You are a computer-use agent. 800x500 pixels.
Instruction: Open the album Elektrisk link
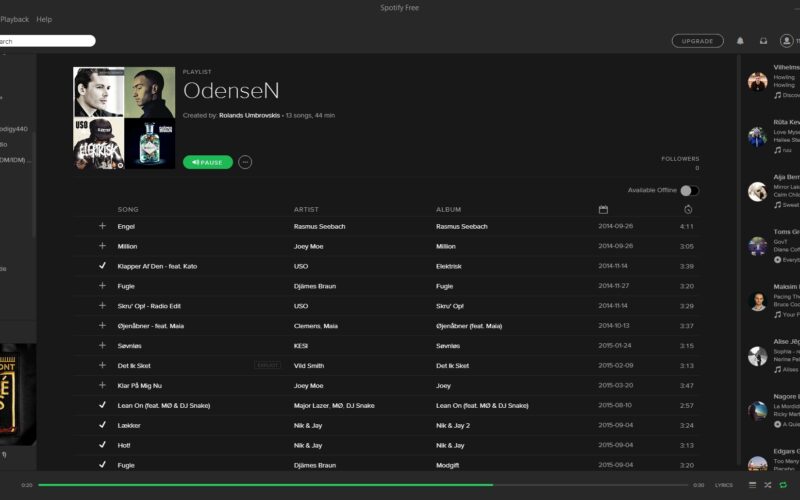[x=448, y=266]
